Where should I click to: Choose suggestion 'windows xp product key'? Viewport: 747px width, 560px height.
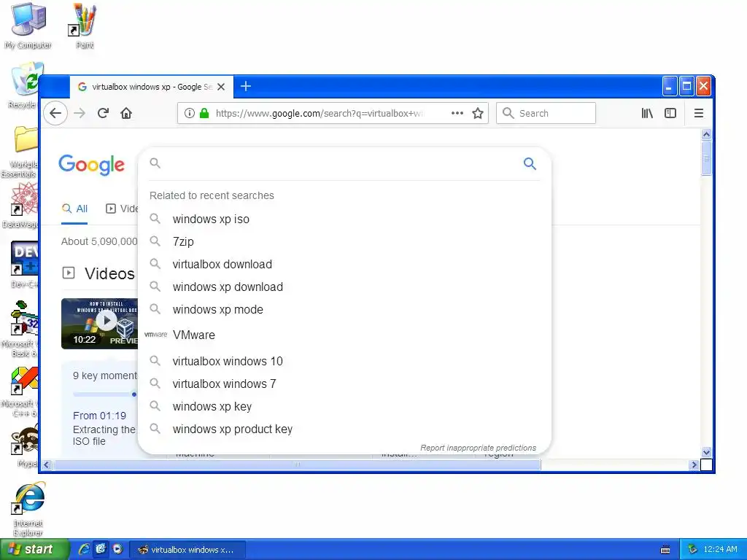click(x=344, y=429)
